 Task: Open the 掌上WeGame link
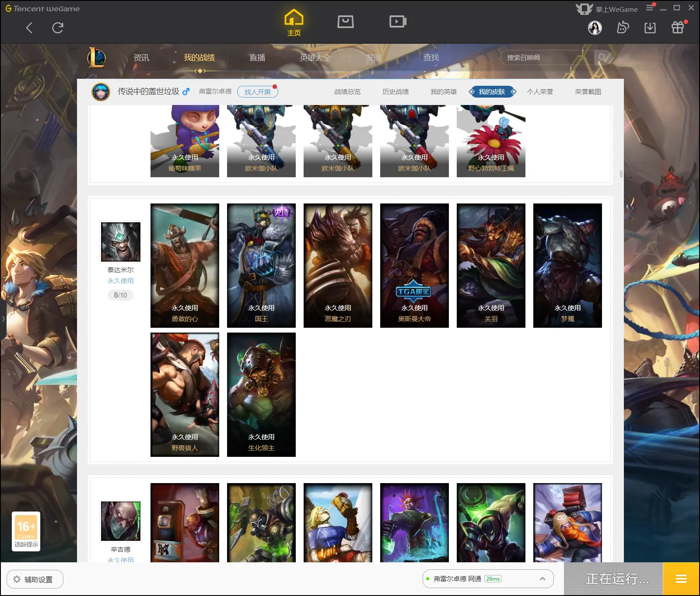(607, 9)
